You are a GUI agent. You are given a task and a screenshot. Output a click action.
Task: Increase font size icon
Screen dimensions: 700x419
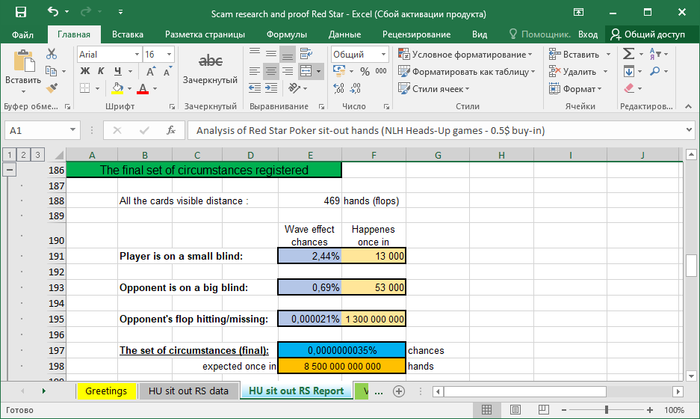(x=151, y=71)
